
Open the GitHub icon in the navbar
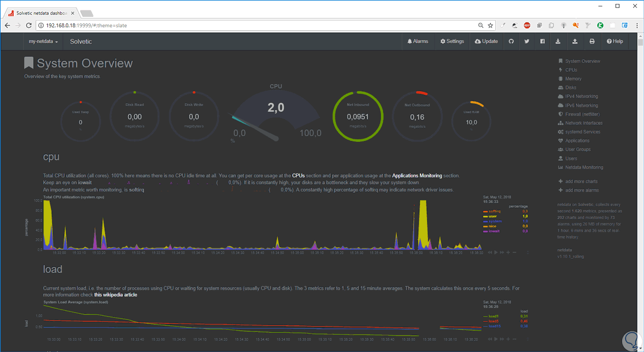pyautogui.click(x=511, y=42)
